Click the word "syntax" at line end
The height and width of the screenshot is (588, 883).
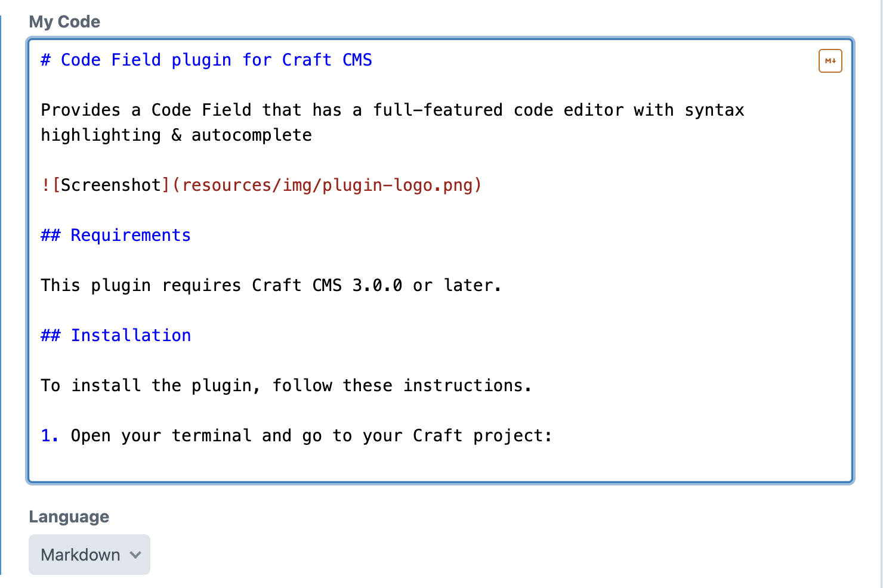pyautogui.click(x=714, y=110)
